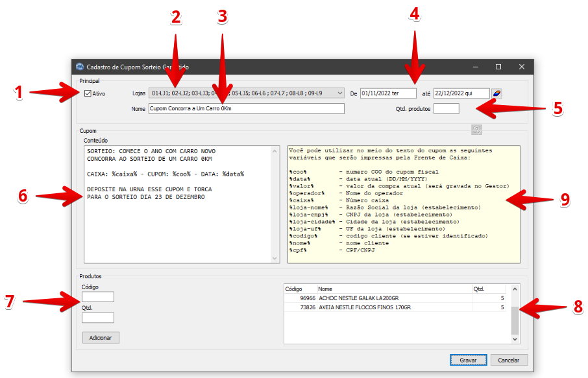Click the Código product input field
Screen dimensions: 588x378
click(98, 297)
